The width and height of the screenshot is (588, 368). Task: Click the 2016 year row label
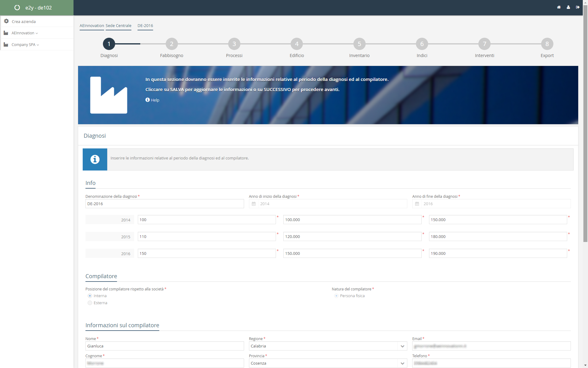click(x=110, y=254)
